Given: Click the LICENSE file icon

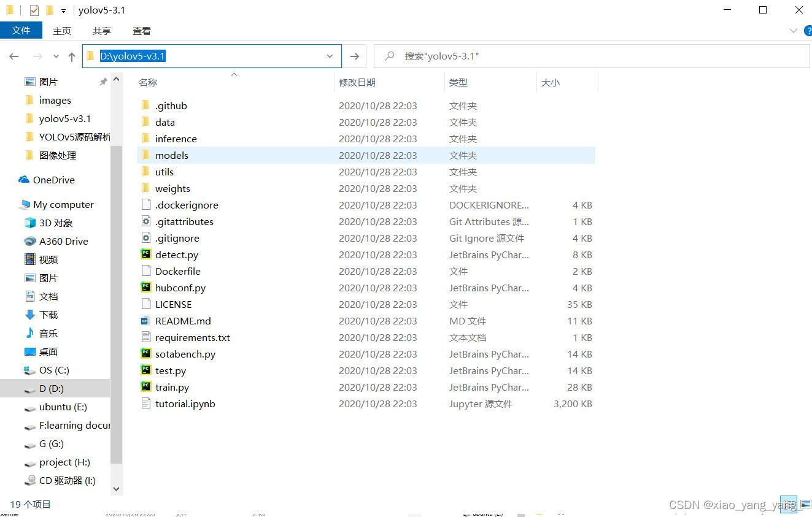Looking at the screenshot, I should [x=145, y=304].
